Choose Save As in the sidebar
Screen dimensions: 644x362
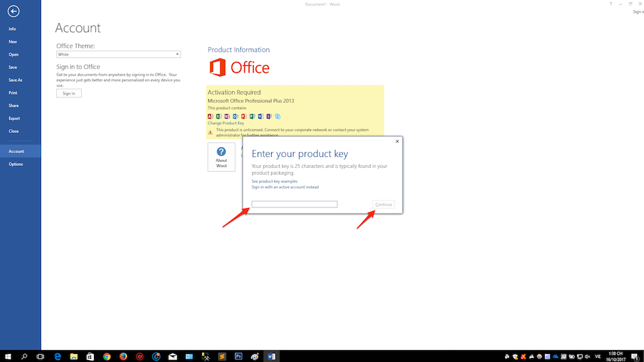pos(15,80)
